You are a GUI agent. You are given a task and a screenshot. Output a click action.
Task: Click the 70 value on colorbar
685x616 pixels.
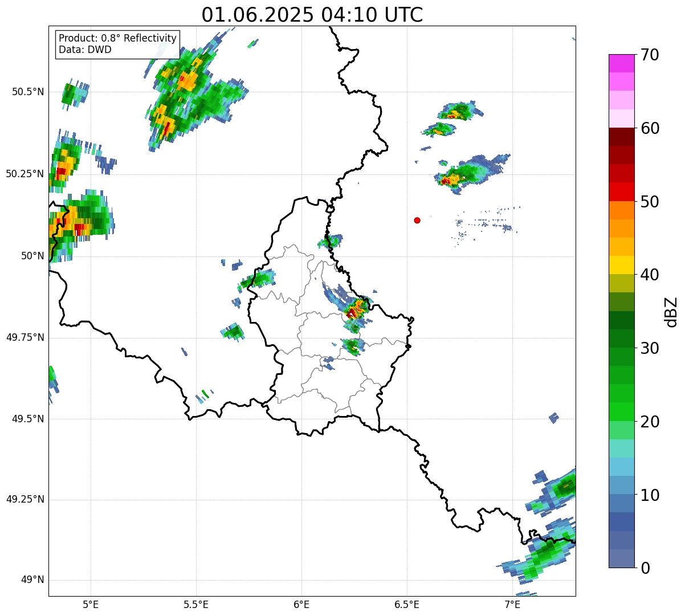tap(650, 55)
